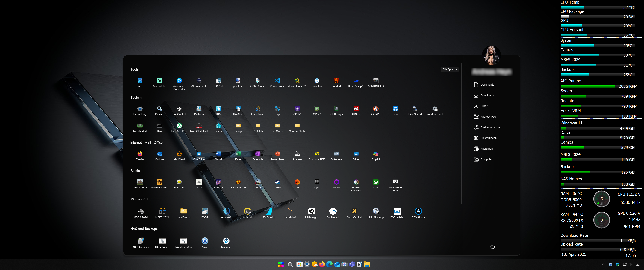Open Macrium backup software
This screenshot has width=644, height=270.
226,241
